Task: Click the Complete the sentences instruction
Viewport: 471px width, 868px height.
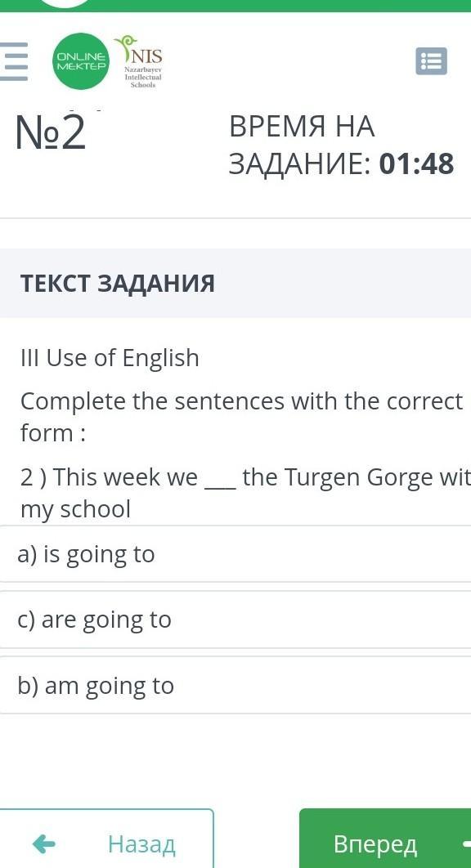Action: [241, 417]
